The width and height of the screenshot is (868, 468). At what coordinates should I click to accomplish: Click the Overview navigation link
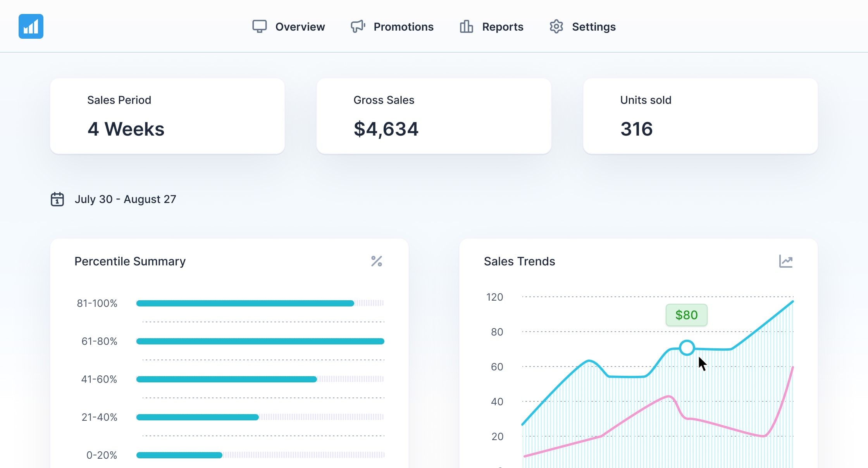[x=300, y=26]
